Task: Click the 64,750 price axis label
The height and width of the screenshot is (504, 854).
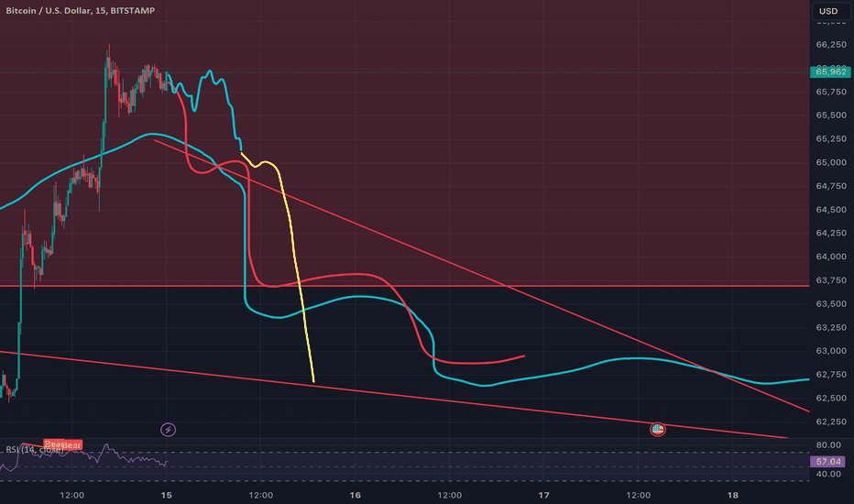Action: coord(830,186)
